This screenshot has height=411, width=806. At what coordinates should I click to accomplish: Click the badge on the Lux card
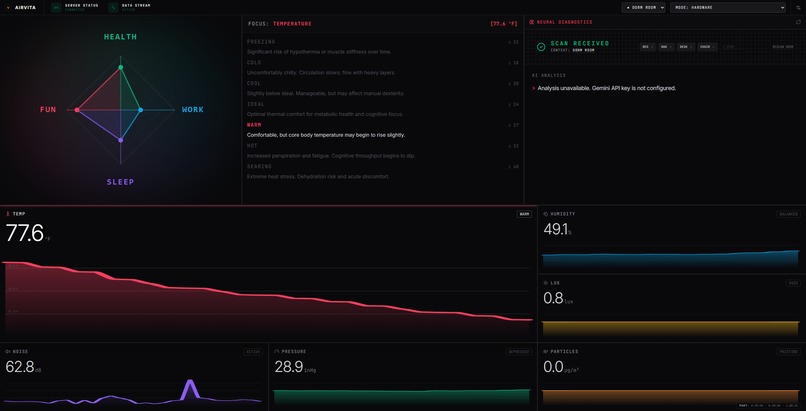[793, 283]
